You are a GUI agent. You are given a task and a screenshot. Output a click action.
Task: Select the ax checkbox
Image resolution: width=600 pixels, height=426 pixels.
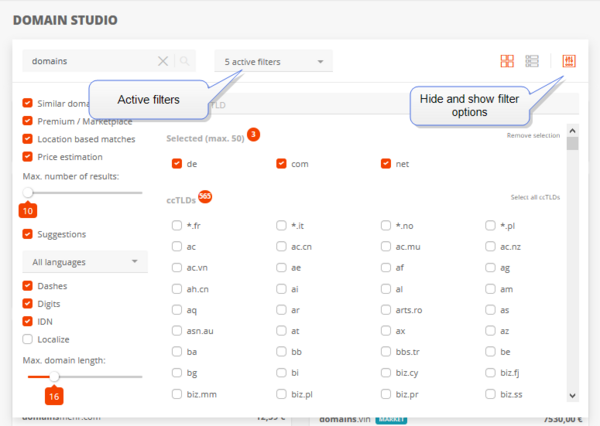click(x=386, y=331)
